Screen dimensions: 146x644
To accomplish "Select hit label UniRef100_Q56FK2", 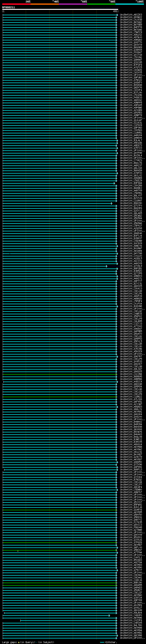I will tap(131, 316).
